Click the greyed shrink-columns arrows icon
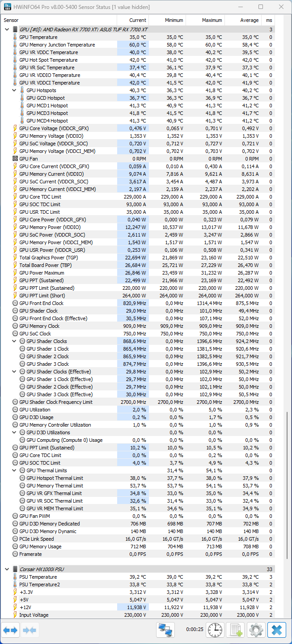 (x=29, y=630)
